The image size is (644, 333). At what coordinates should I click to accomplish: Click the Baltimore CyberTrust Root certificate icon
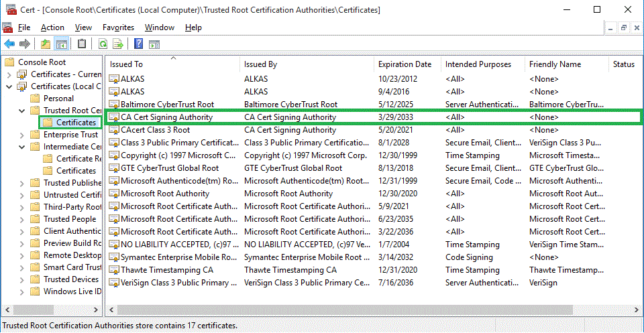point(114,105)
